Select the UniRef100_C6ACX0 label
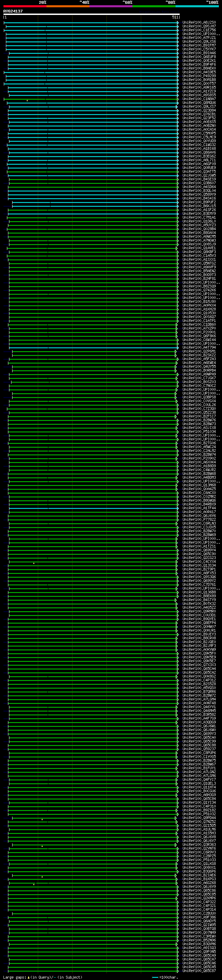 click(x=199, y=493)
